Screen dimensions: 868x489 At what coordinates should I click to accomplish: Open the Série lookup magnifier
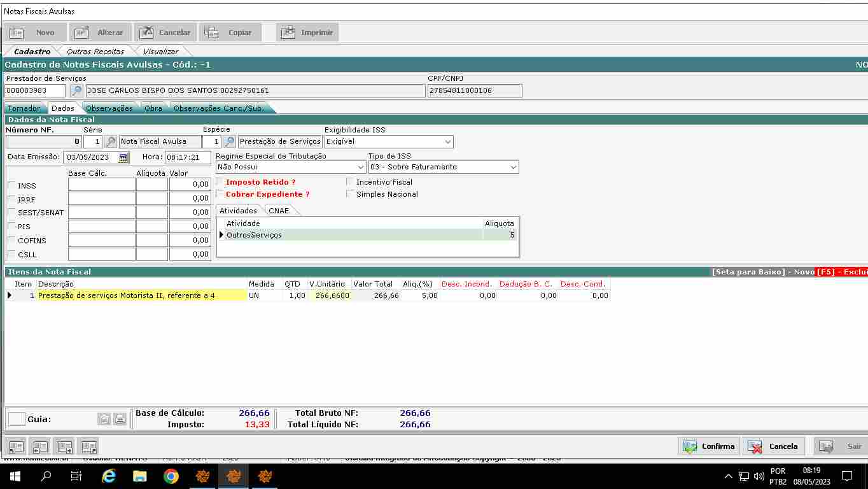pyautogui.click(x=111, y=141)
